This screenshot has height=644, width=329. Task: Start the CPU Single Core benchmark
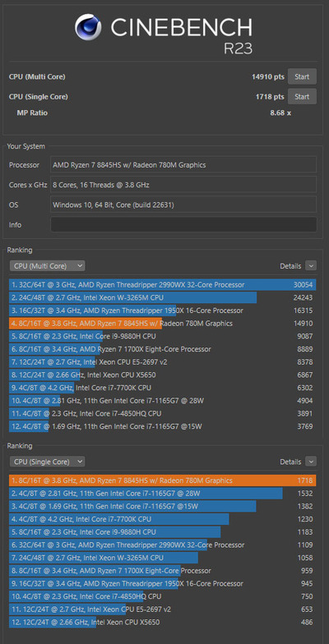[302, 97]
